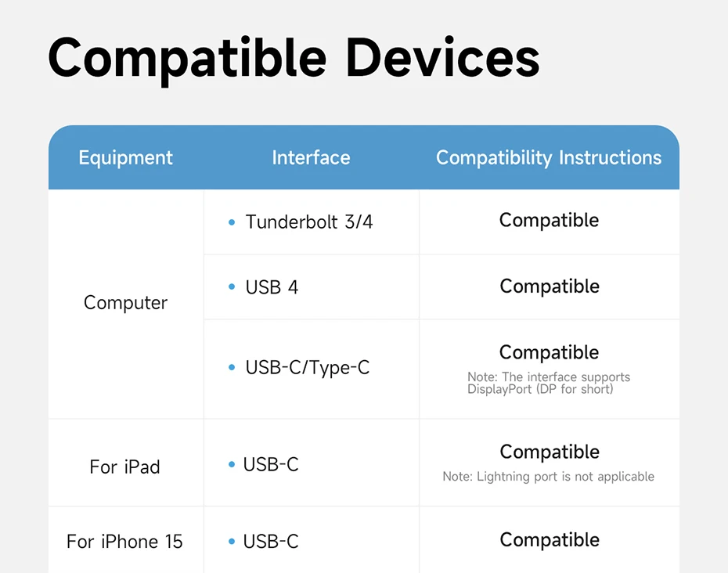Click the Tunderbolt 3/4 interface text

(x=309, y=222)
